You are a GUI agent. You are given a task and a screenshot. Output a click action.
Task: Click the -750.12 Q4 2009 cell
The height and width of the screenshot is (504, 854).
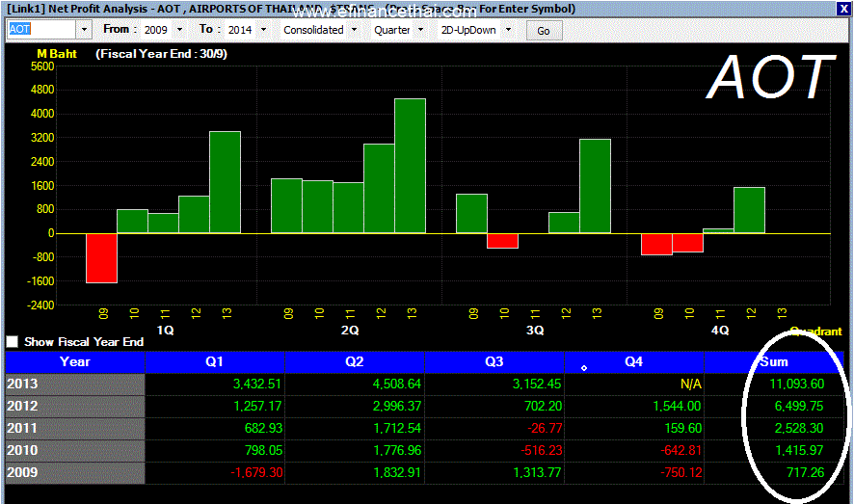634,473
